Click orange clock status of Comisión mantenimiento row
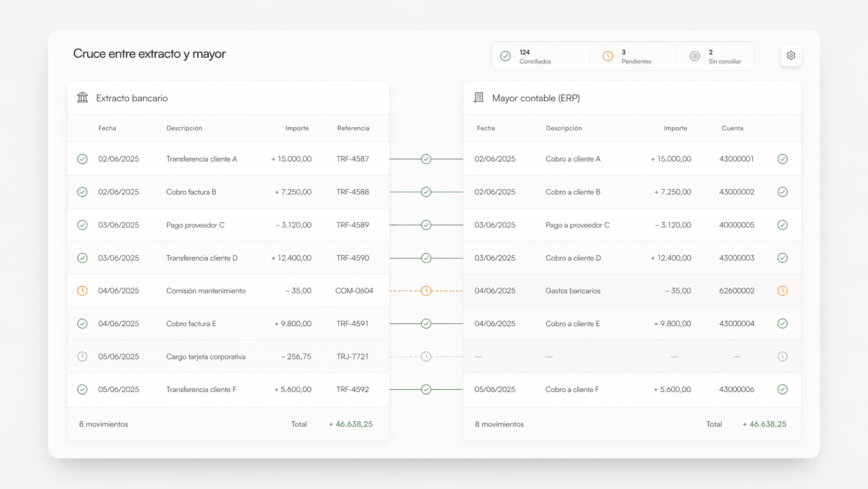 [82, 290]
